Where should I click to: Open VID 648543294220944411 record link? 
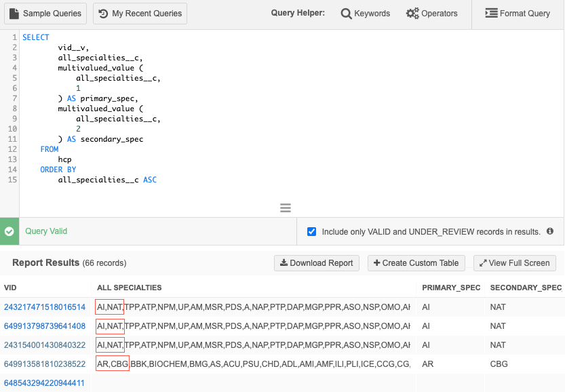click(45, 383)
